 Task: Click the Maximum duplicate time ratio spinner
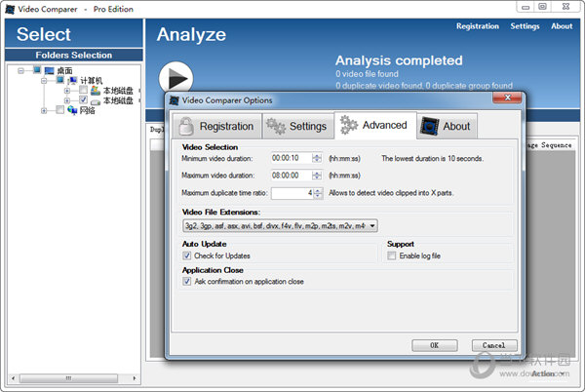(x=318, y=193)
